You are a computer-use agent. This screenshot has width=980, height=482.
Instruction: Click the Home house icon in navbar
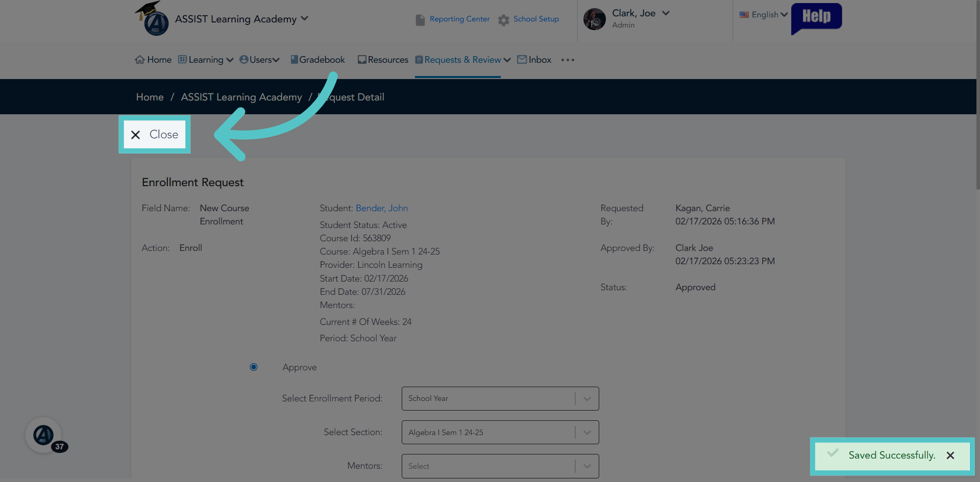140,60
